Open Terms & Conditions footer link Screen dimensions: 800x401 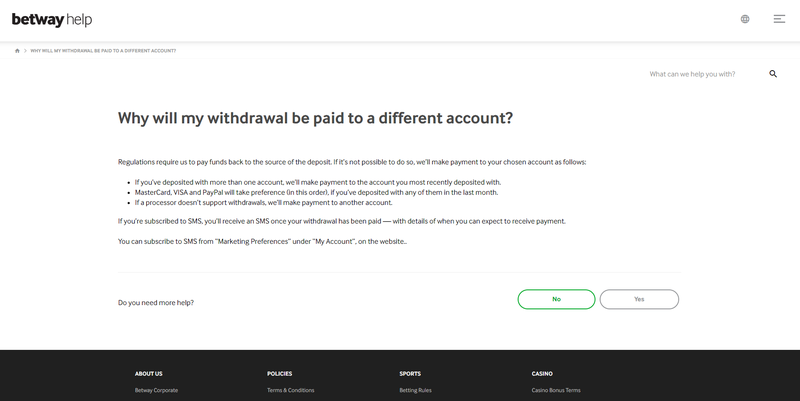point(290,390)
